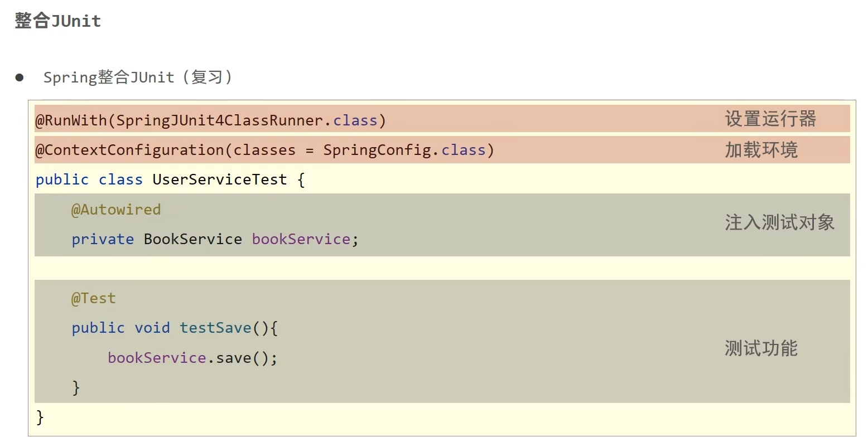The image size is (868, 442).
Task: Click the "加载环境" annotation label
Action: pyautogui.click(x=761, y=150)
